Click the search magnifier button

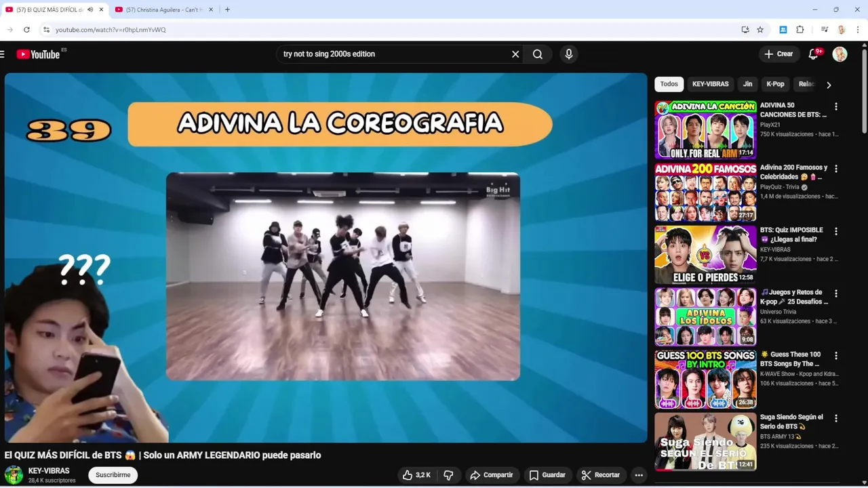[538, 54]
